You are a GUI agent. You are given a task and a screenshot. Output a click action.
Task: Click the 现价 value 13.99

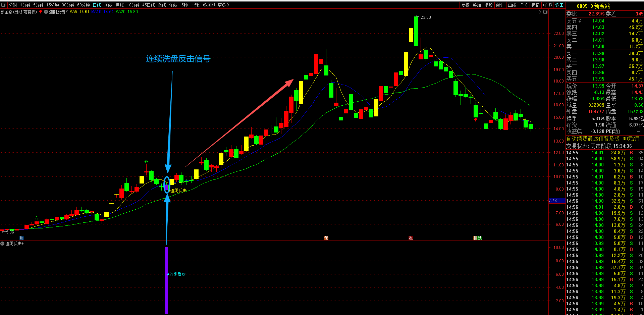(x=598, y=86)
